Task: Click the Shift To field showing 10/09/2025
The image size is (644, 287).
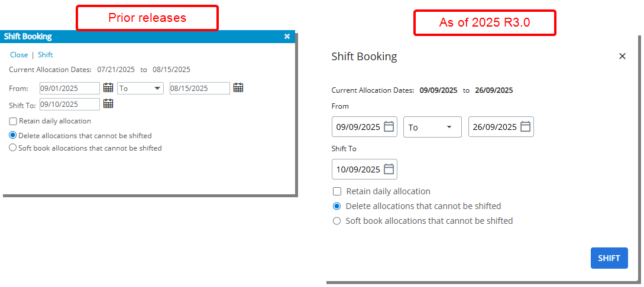Action: (364, 169)
